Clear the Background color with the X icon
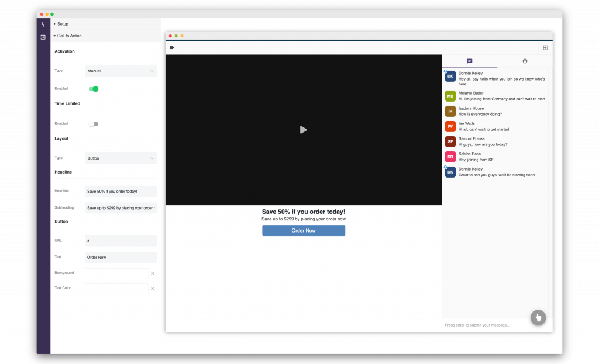 click(x=152, y=273)
